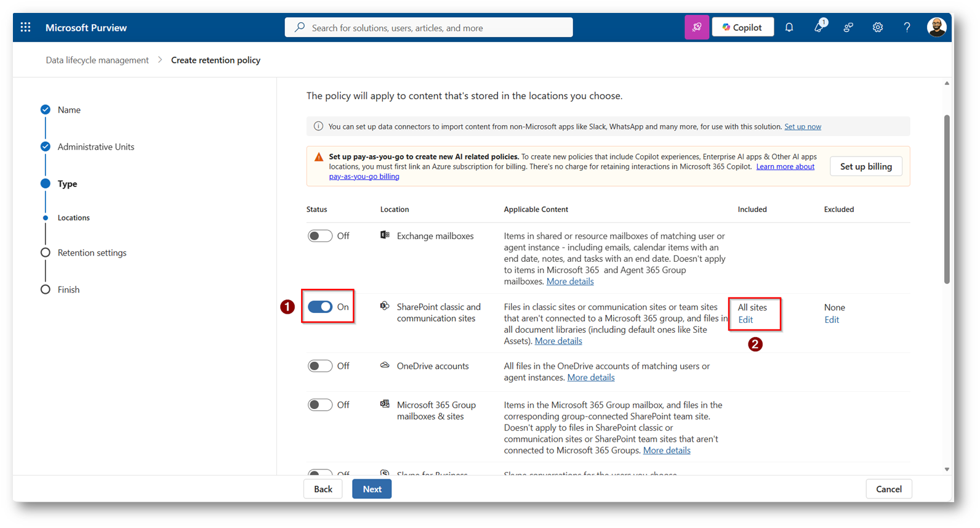
Task: Edit included sites for SharePoint
Action: coord(745,319)
